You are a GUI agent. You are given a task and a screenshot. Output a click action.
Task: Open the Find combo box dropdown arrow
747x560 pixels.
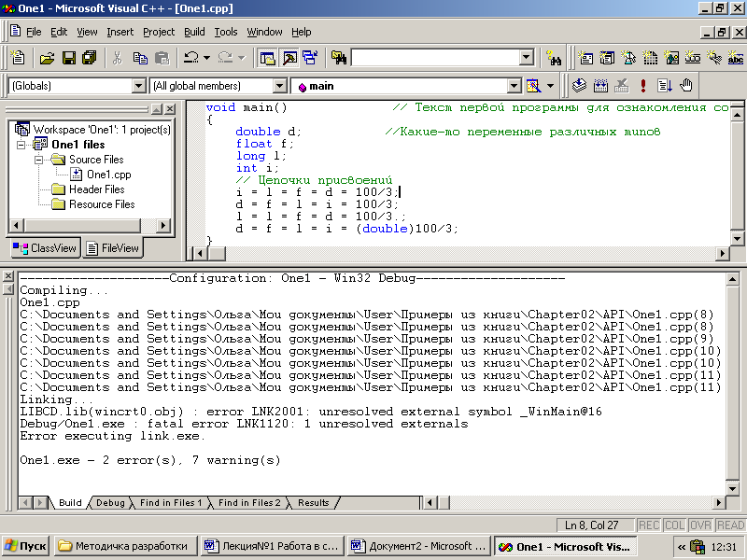tap(526, 58)
